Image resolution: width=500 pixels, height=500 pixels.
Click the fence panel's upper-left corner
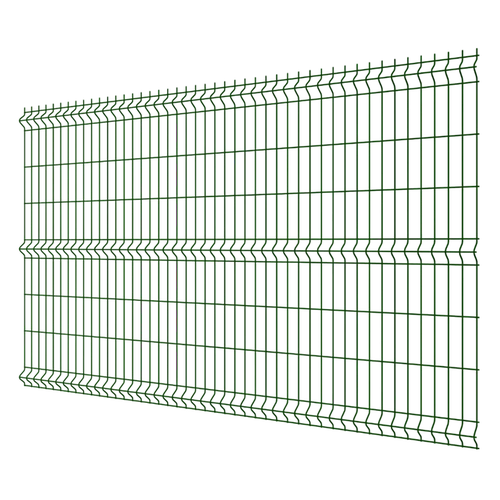pyautogui.click(x=24, y=110)
